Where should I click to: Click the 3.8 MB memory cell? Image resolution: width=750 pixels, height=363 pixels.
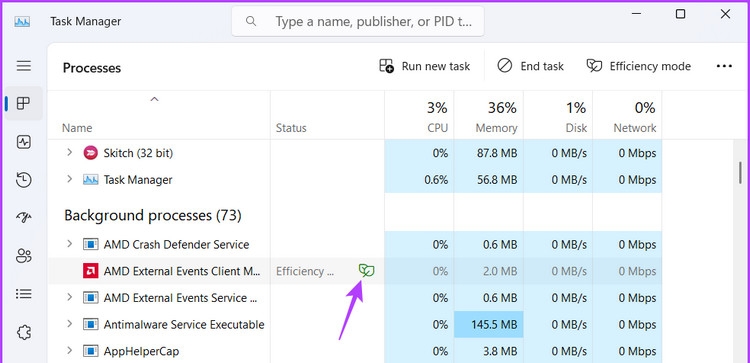pyautogui.click(x=488, y=352)
